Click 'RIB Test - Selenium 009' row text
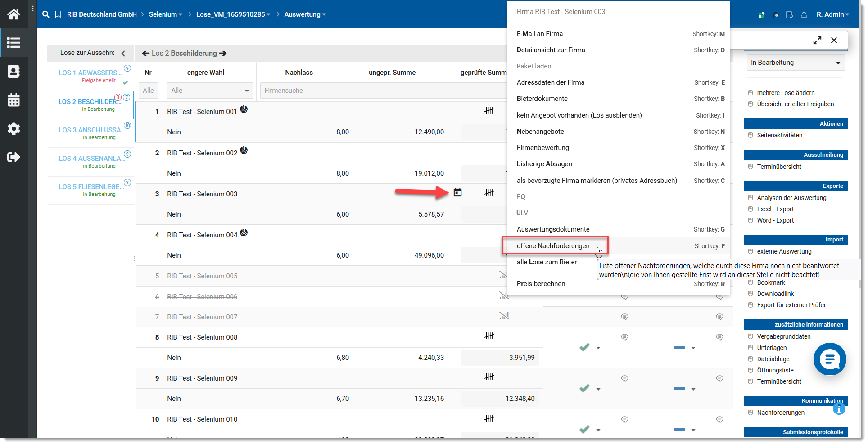868x445 pixels. pyautogui.click(x=202, y=378)
